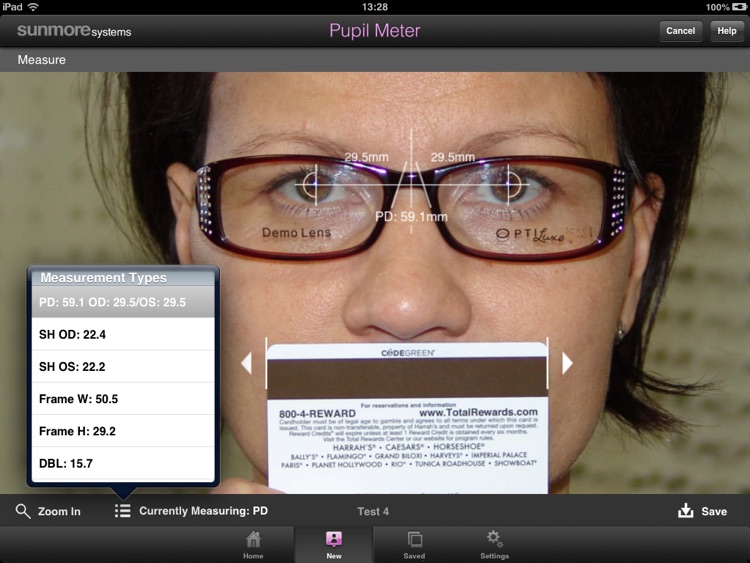Viewport: 750px width, 563px height.
Task: Open the Help button
Action: tap(727, 31)
